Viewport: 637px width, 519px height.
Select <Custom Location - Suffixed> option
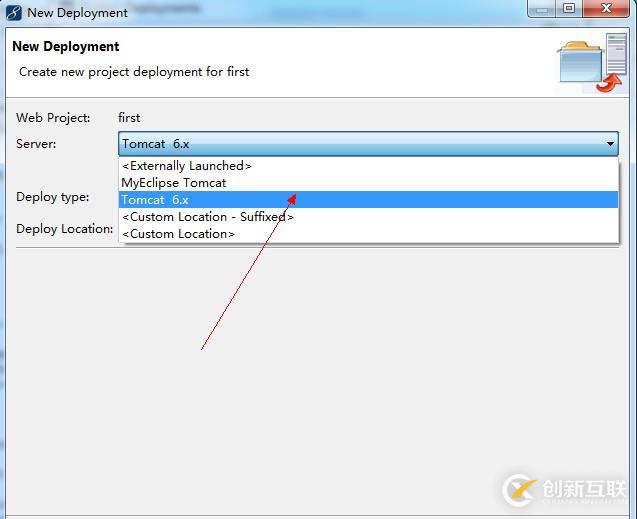[x=368, y=217]
